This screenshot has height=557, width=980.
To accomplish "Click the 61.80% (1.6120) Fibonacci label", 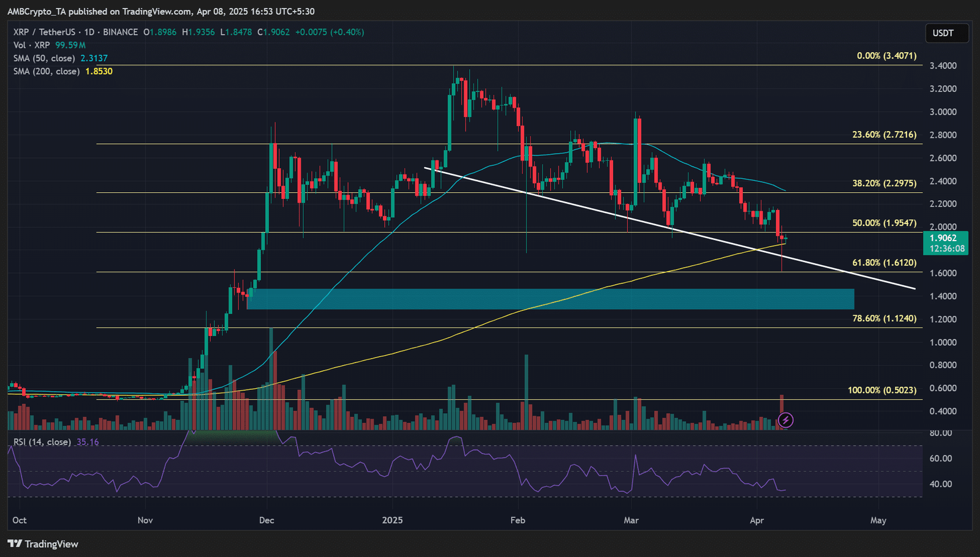I will tap(884, 263).
